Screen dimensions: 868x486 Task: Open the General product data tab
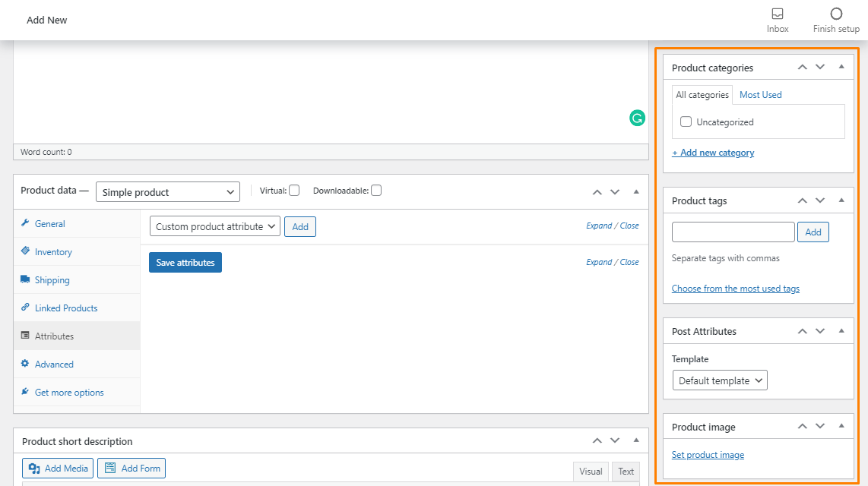(77, 223)
